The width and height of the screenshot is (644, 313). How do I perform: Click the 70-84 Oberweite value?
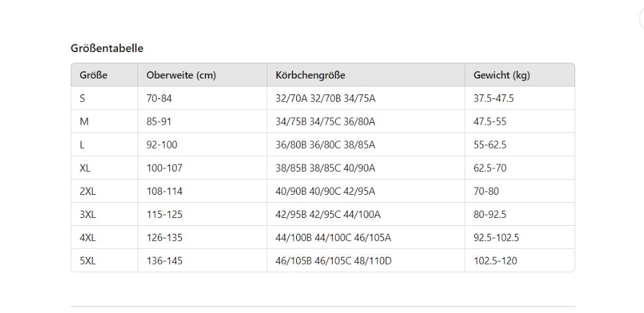tap(159, 98)
